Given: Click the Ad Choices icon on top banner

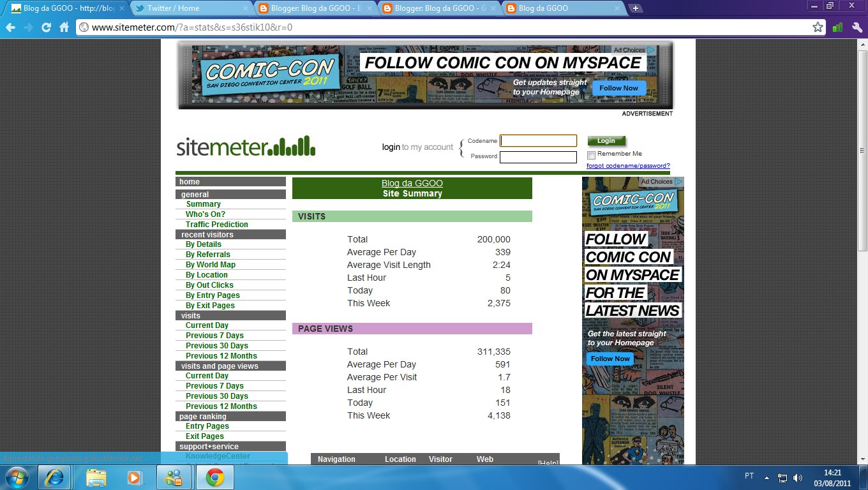Looking at the screenshot, I should point(650,50).
